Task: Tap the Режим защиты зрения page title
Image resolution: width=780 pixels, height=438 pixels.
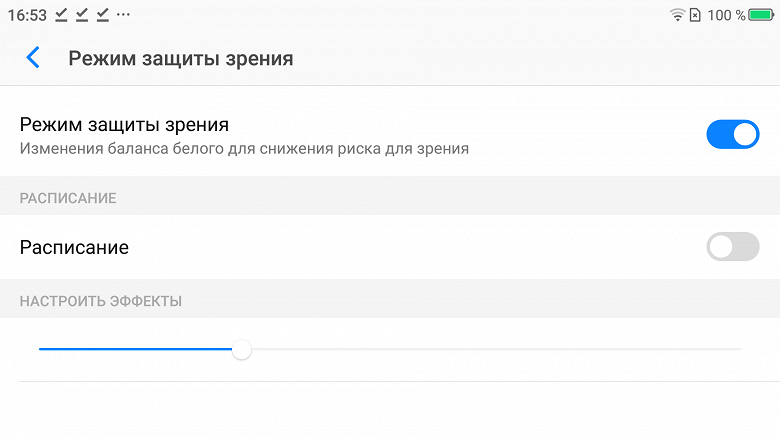Action: pos(180,58)
